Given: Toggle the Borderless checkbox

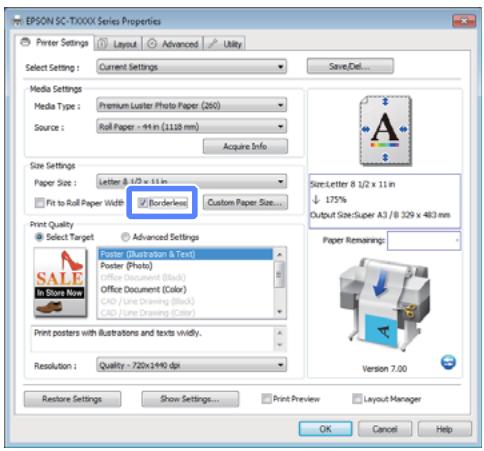Looking at the screenshot, I should (x=143, y=203).
